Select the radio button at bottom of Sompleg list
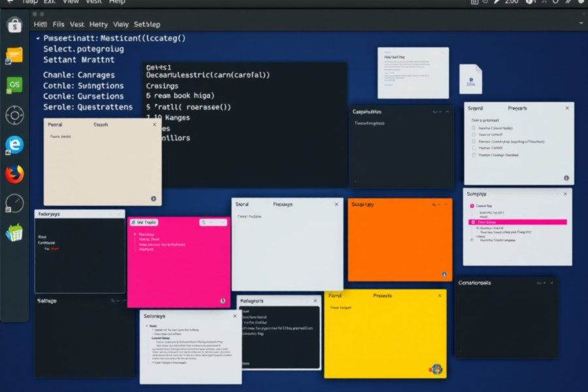Image resolution: width=588 pixels, height=392 pixels. (x=472, y=240)
